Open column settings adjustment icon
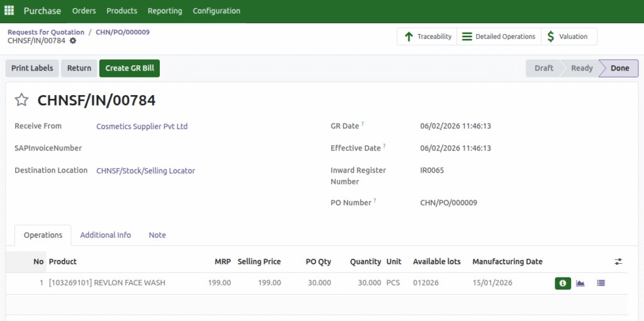The image size is (644, 321). pos(618,261)
